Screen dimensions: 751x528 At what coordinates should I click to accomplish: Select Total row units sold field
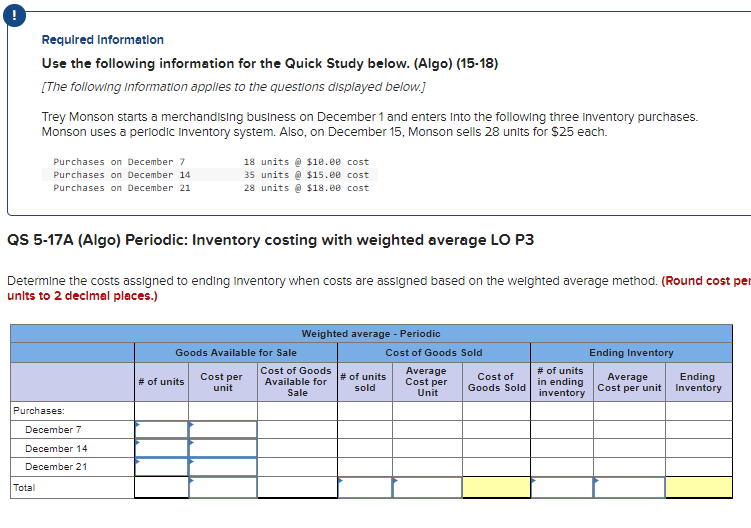point(365,487)
